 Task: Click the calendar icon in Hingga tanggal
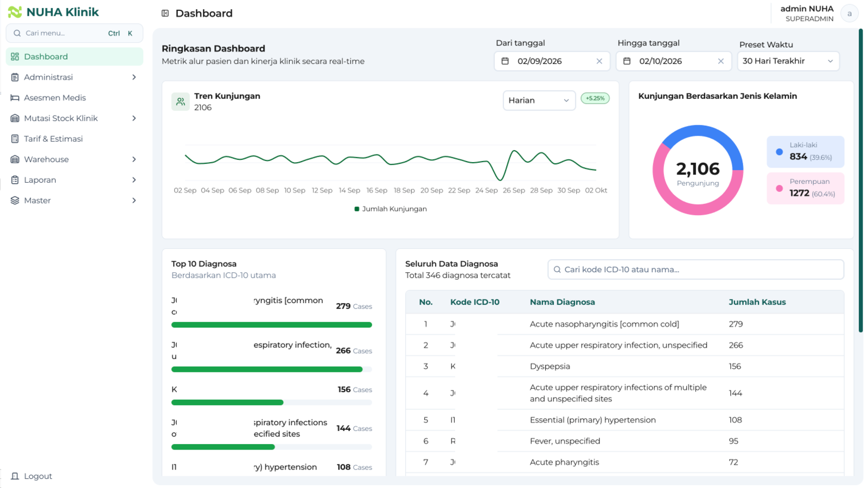[x=627, y=61]
